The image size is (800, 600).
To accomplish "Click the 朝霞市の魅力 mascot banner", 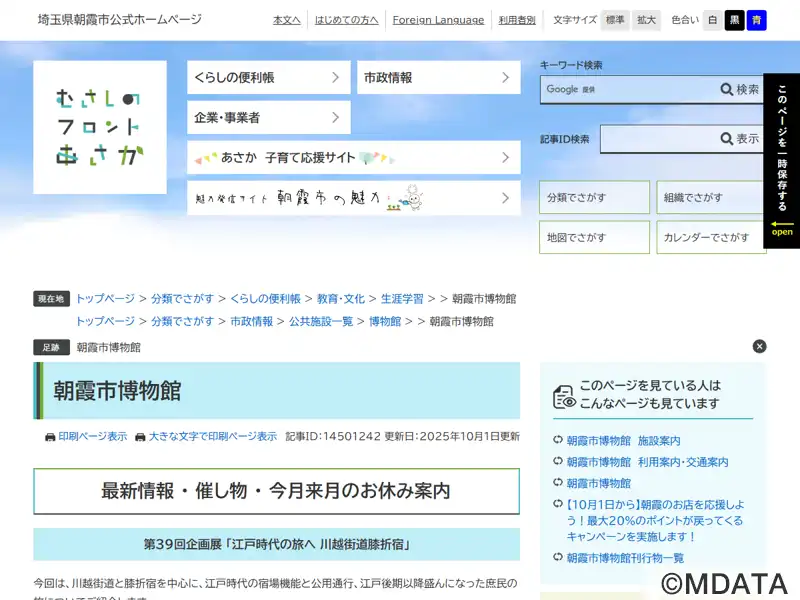I will 353,198.
